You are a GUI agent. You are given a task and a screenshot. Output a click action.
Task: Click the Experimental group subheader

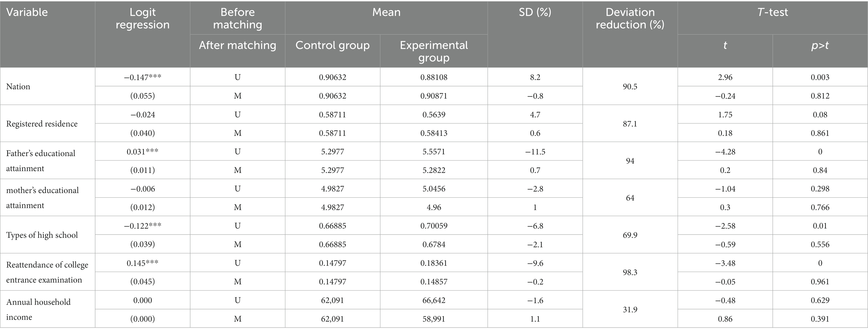pos(434,51)
